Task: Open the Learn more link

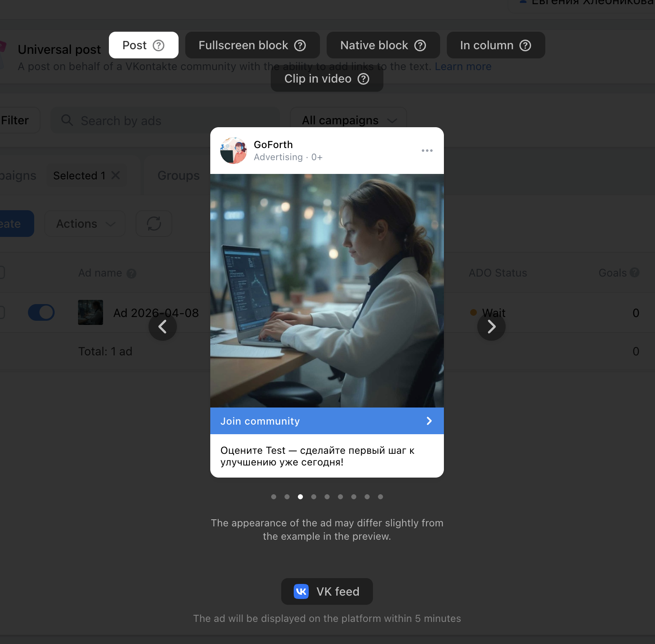Action: point(463,67)
